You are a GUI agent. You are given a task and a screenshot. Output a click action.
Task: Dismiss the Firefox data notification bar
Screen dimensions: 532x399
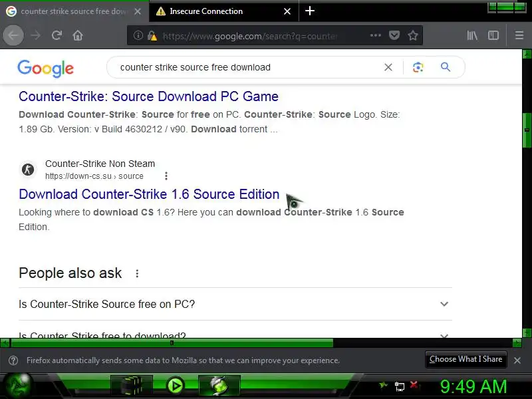(517, 360)
